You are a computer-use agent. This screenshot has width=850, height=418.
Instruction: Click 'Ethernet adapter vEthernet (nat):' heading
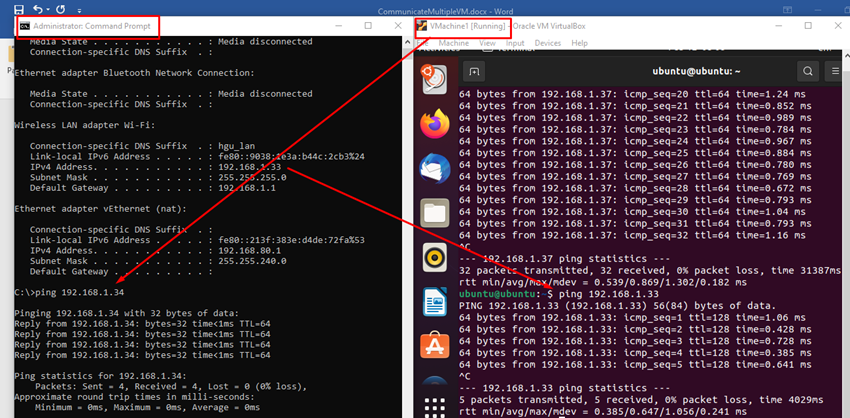pos(100,209)
